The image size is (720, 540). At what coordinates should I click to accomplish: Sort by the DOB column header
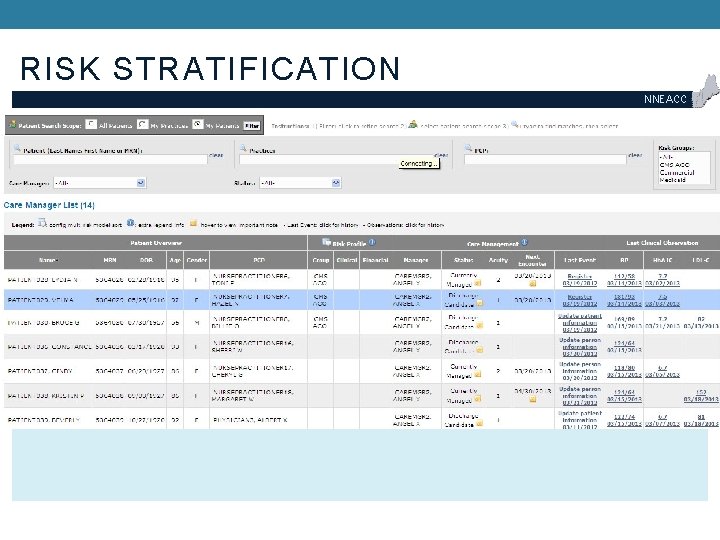pos(146,260)
